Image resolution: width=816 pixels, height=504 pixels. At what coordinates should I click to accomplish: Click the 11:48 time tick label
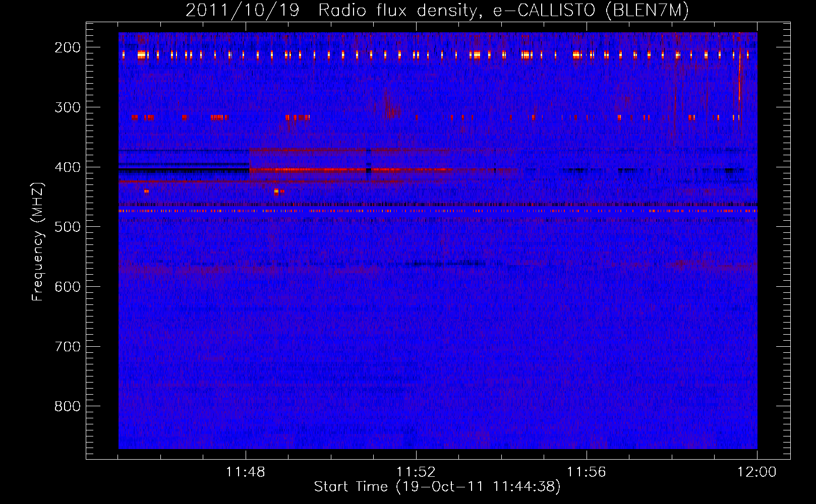[246, 472]
